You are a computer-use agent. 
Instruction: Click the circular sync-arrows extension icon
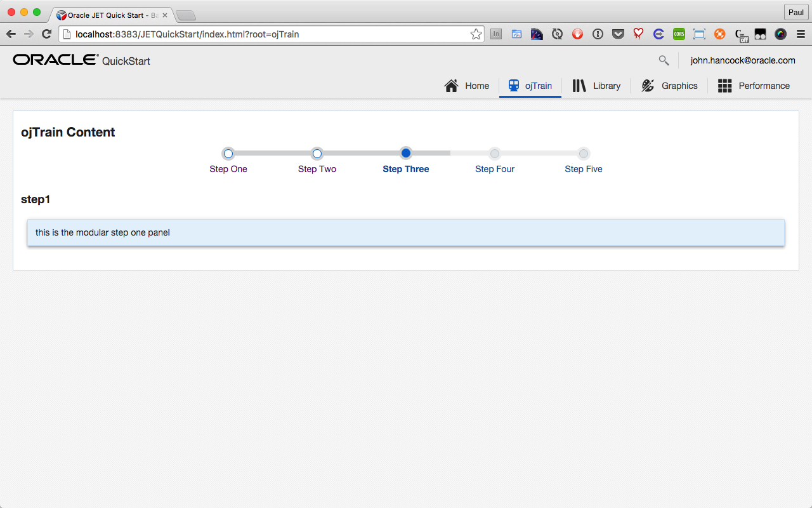pyautogui.click(x=557, y=34)
